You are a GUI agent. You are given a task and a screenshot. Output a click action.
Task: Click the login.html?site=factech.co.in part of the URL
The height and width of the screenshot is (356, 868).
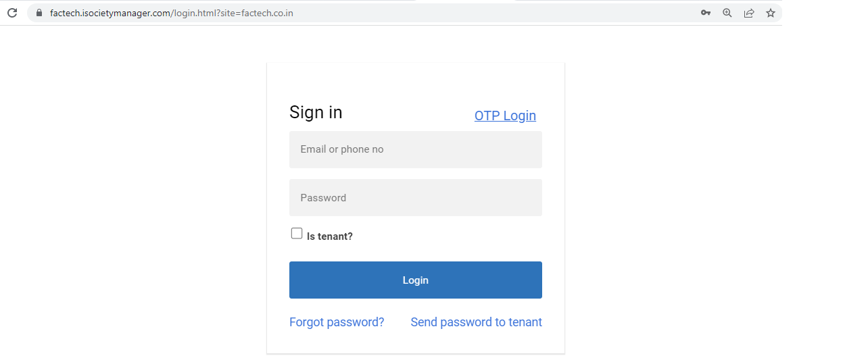click(x=233, y=13)
